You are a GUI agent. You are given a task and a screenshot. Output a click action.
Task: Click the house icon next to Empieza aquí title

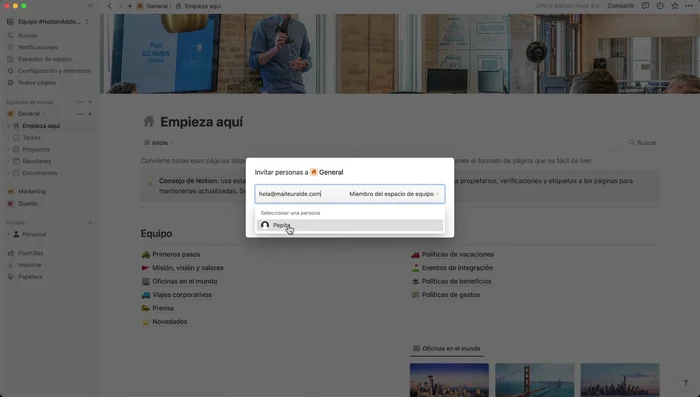coord(149,121)
